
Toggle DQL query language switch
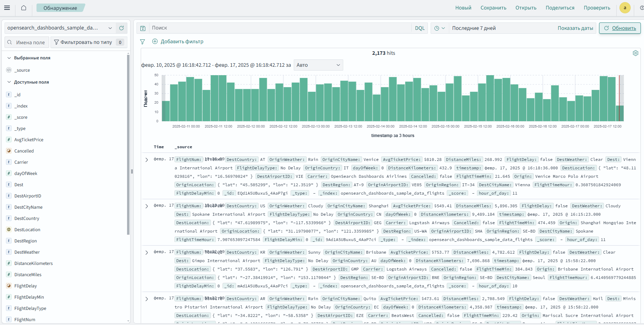(x=420, y=28)
